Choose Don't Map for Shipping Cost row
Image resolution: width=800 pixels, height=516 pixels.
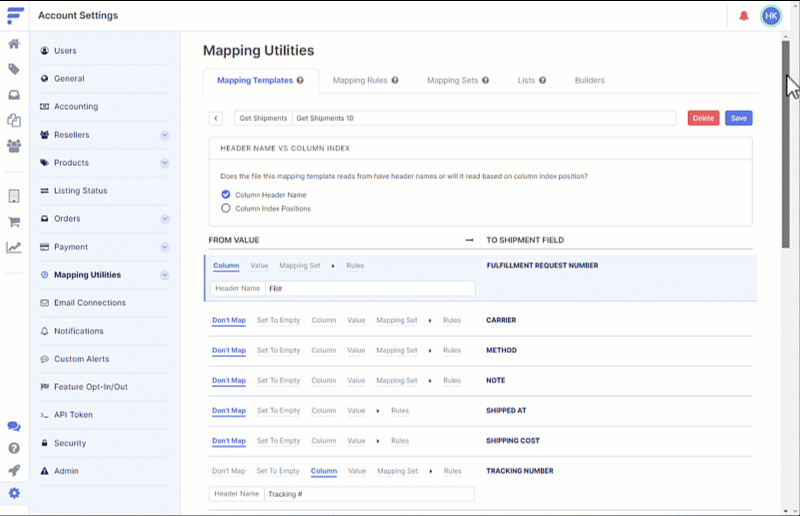click(x=229, y=440)
